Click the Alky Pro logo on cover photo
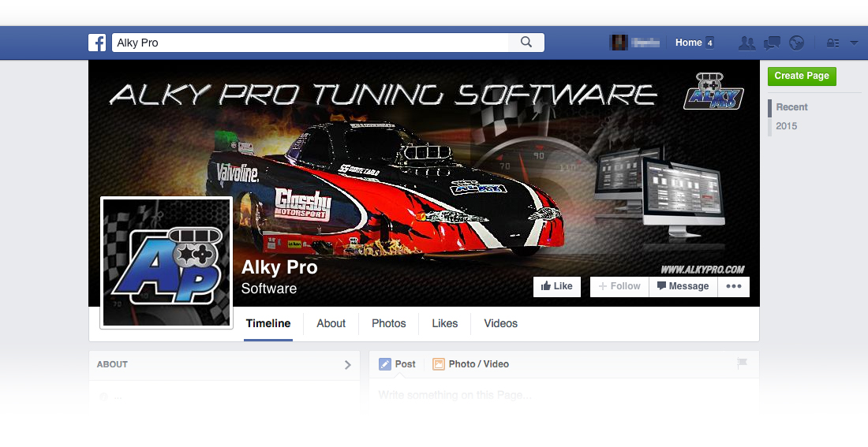Viewport: 868px width, 447px height. click(x=713, y=91)
